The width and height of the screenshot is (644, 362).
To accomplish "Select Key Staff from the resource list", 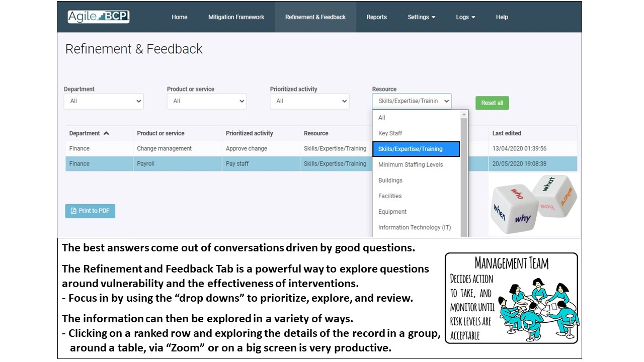I will coord(390,133).
